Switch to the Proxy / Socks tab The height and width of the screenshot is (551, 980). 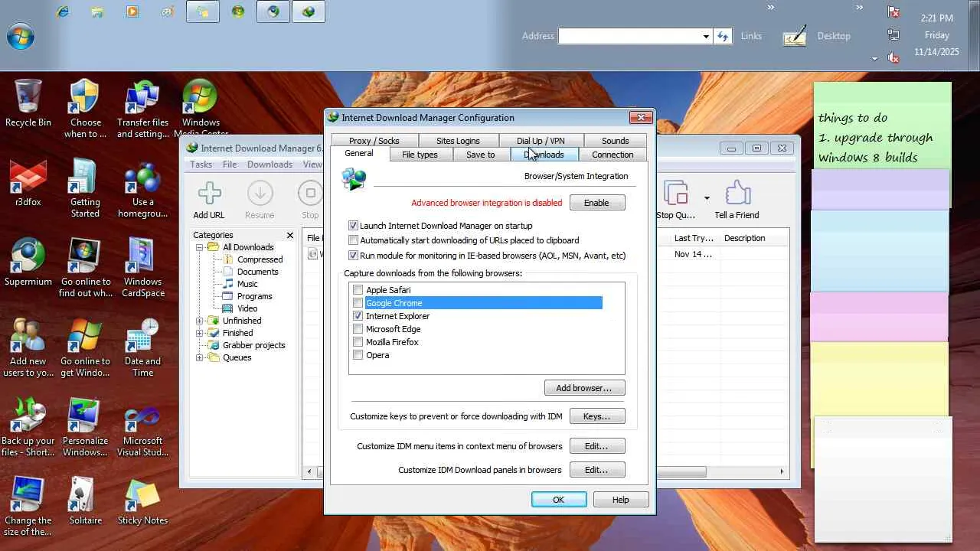374,141
